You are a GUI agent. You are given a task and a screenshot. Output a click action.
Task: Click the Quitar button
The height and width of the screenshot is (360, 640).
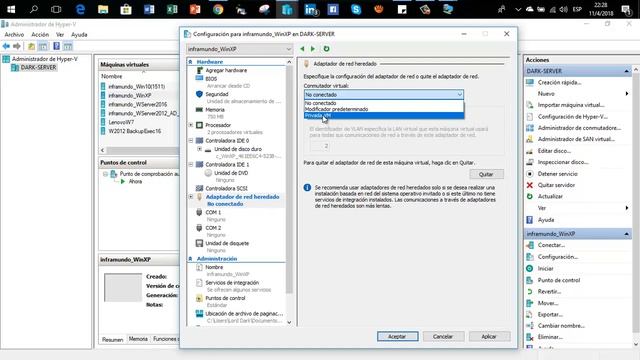click(x=486, y=174)
